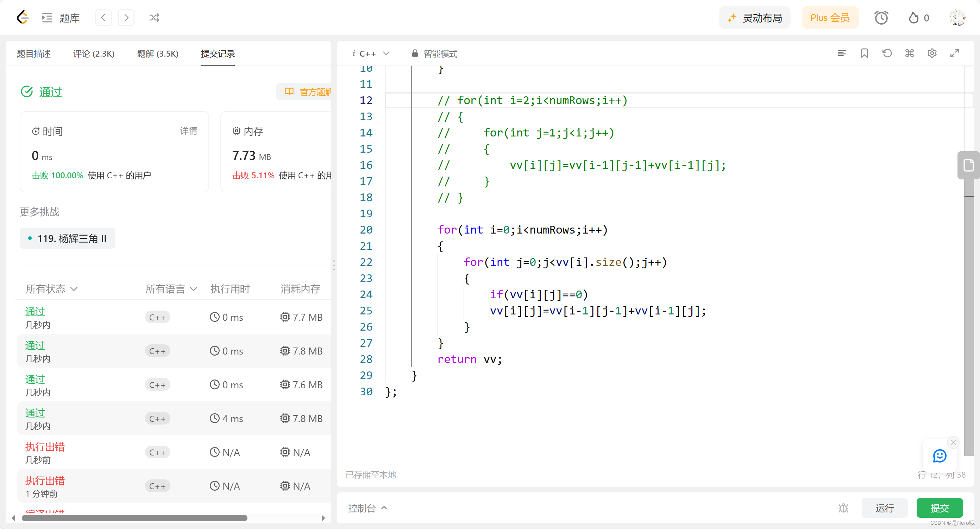Click the 智能模式 lock toggle
Image resolution: width=980 pixels, height=529 pixels.
(434, 53)
